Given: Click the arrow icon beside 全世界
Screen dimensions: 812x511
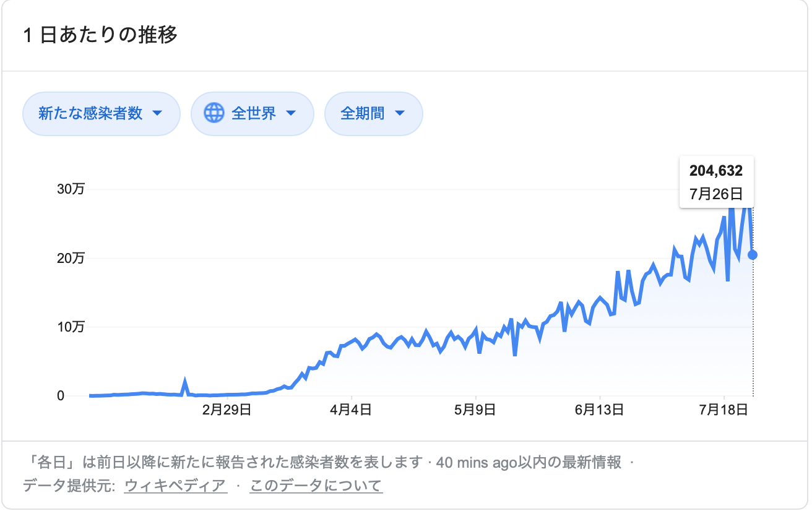Looking at the screenshot, I should click(292, 113).
